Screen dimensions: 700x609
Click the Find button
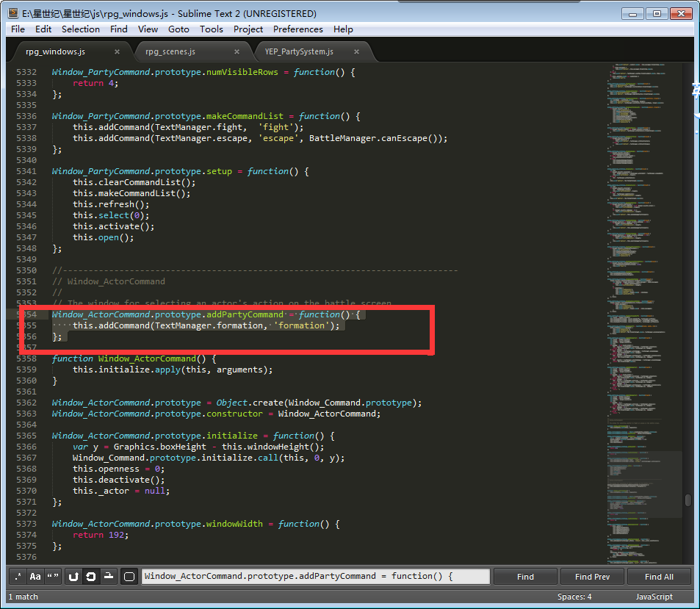click(x=525, y=577)
